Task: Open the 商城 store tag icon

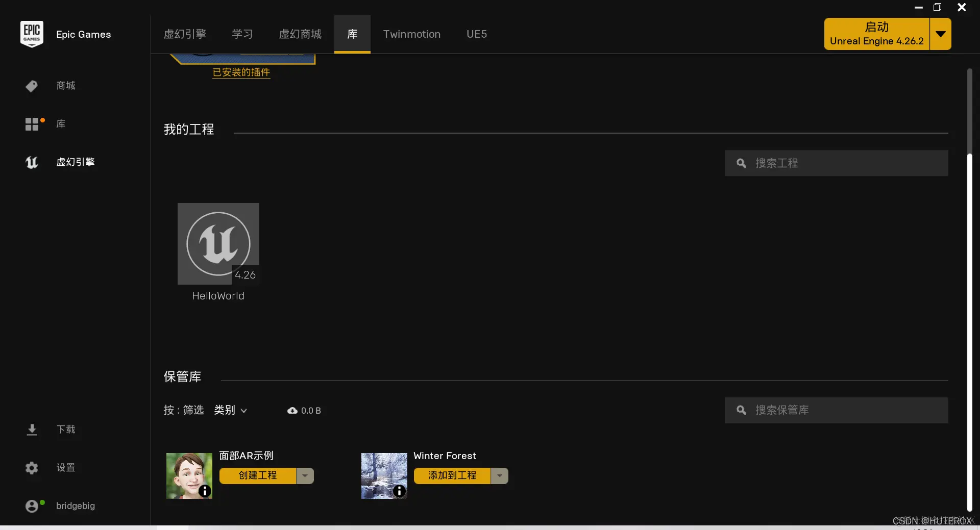Action: 32,86
